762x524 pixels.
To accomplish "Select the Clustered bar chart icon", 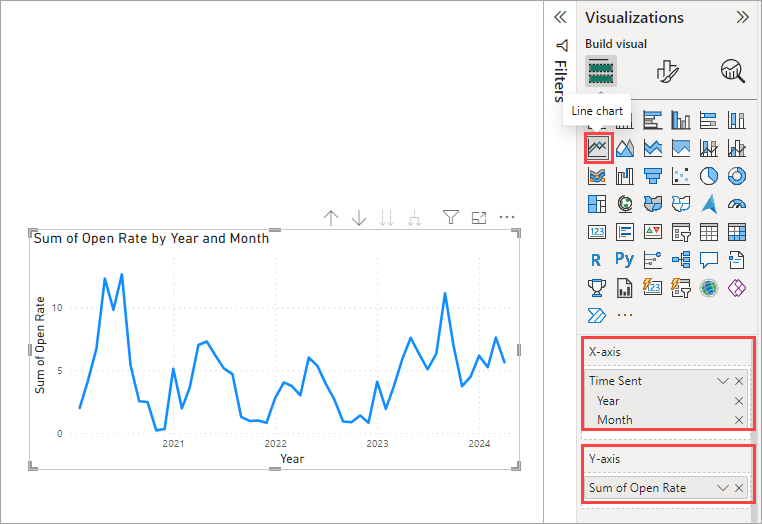I will pos(653,120).
